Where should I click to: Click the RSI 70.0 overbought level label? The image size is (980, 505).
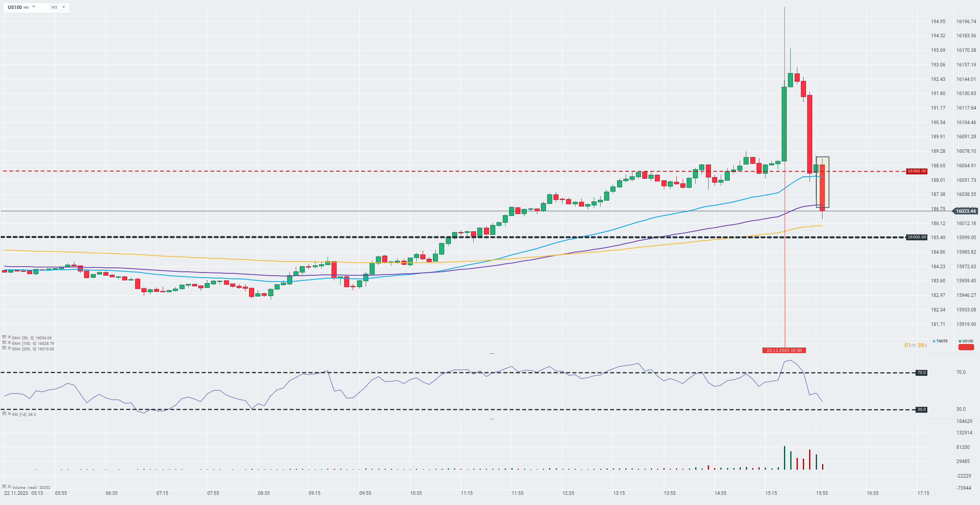click(x=921, y=373)
